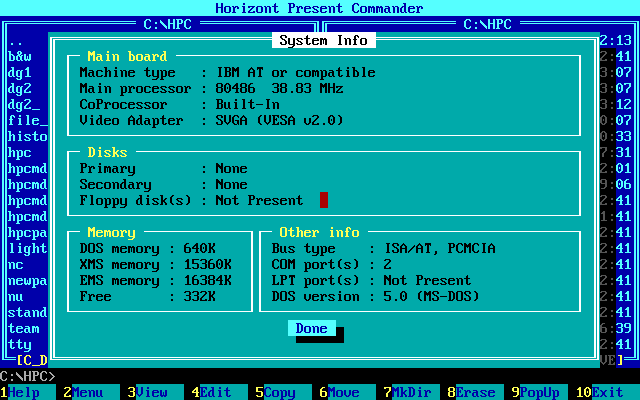The width and height of the screenshot is (640, 400).
Task: Highlight the histo file entry
Action: pyautogui.click(x=28, y=137)
